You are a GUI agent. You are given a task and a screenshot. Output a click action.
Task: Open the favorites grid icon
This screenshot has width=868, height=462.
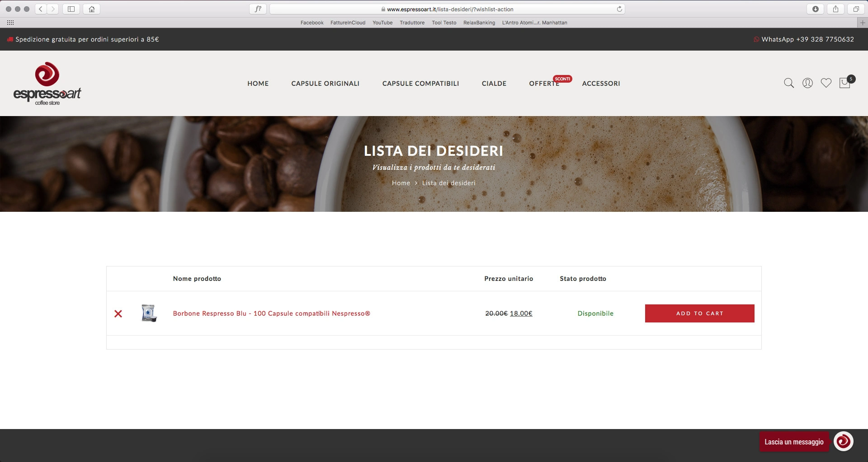pyautogui.click(x=10, y=23)
